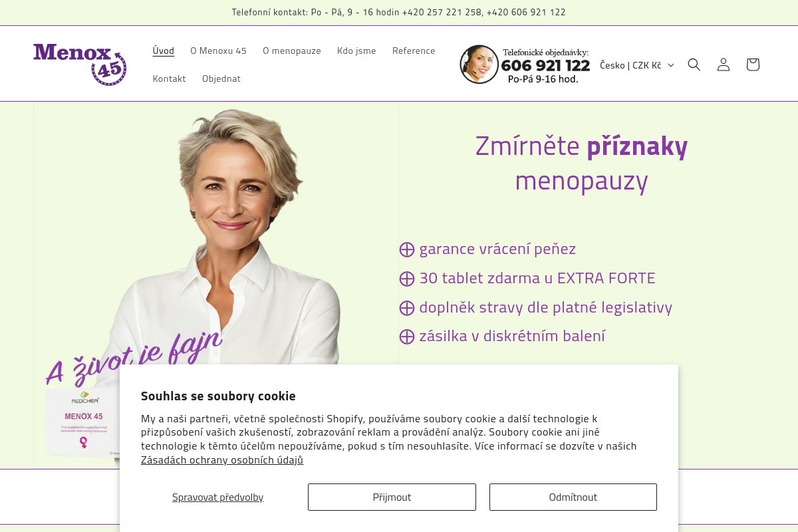Decline cookies with Odmítnout button

coord(573,497)
